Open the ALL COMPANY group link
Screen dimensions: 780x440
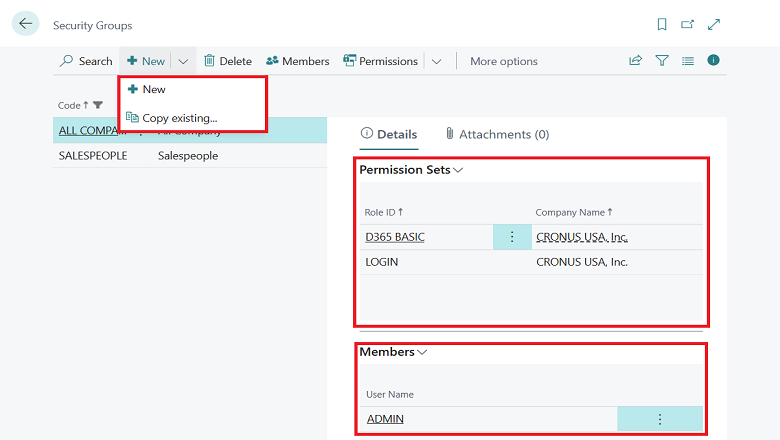coord(88,131)
